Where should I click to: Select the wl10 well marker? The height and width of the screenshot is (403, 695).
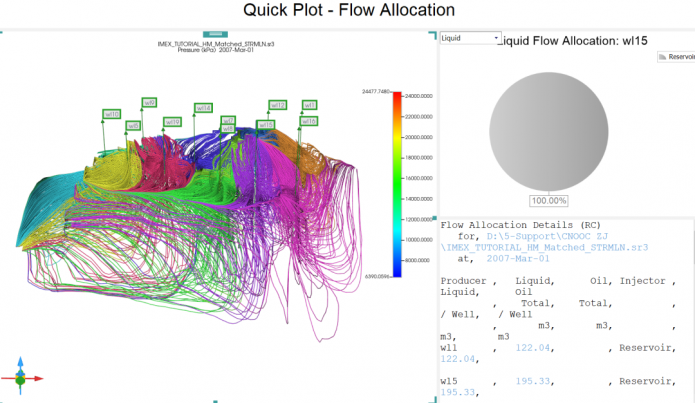(x=111, y=115)
